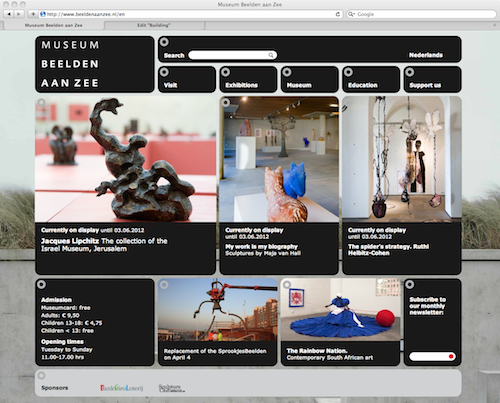The height and width of the screenshot is (403, 500).
Task: Open the Replacement of the SprookjesBeelden link
Action: (215, 354)
